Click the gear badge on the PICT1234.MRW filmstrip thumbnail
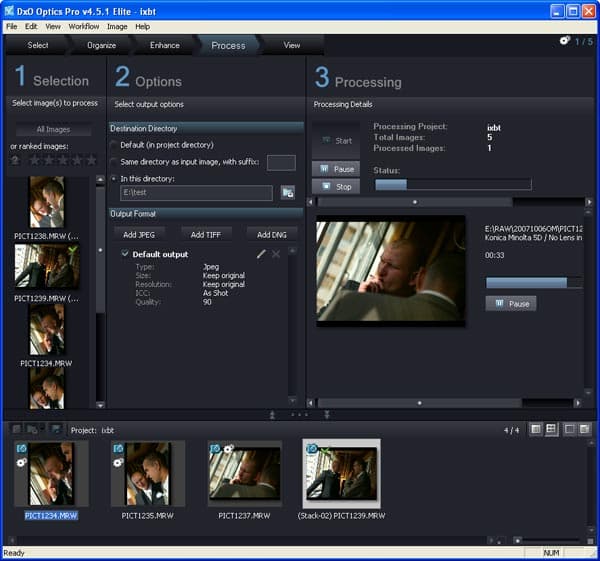This screenshot has width=600, height=561. pyautogui.click(x=21, y=462)
